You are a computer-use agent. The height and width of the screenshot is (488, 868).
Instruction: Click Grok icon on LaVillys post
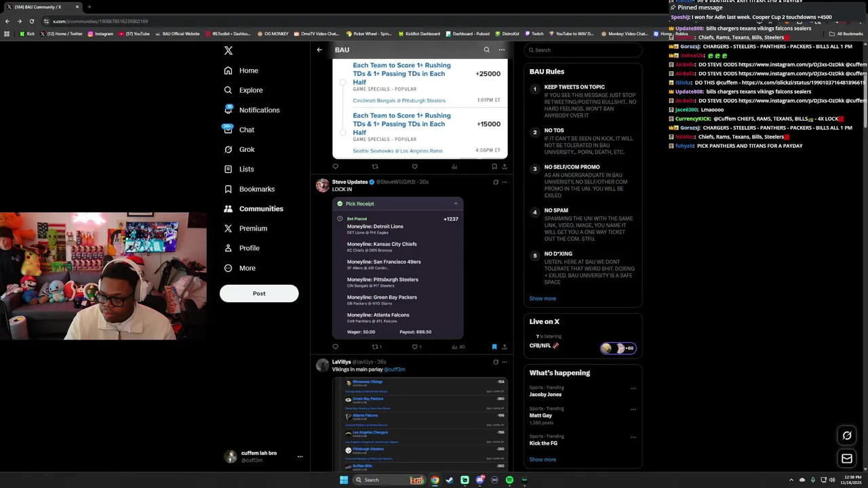point(496,362)
